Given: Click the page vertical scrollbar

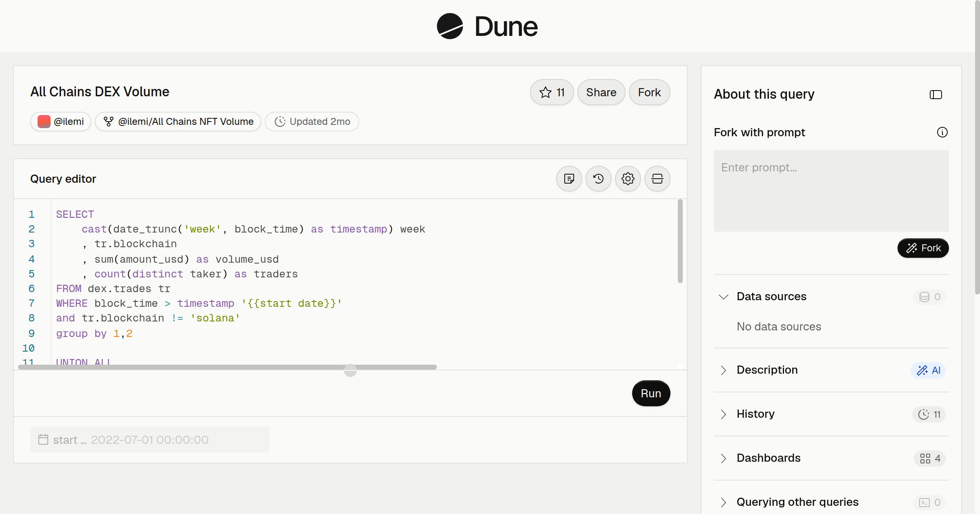Looking at the screenshot, I should click(x=977, y=147).
